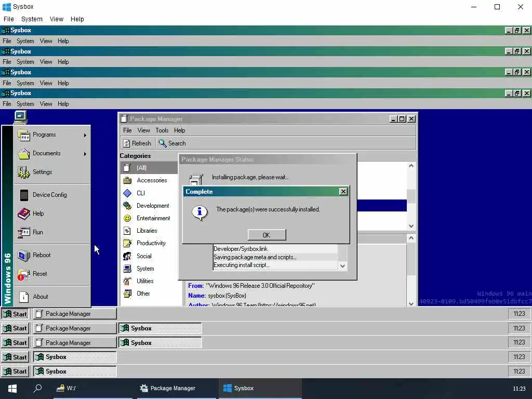Select the Utilities category icon
This screenshot has width=532, height=399.
pos(127,281)
